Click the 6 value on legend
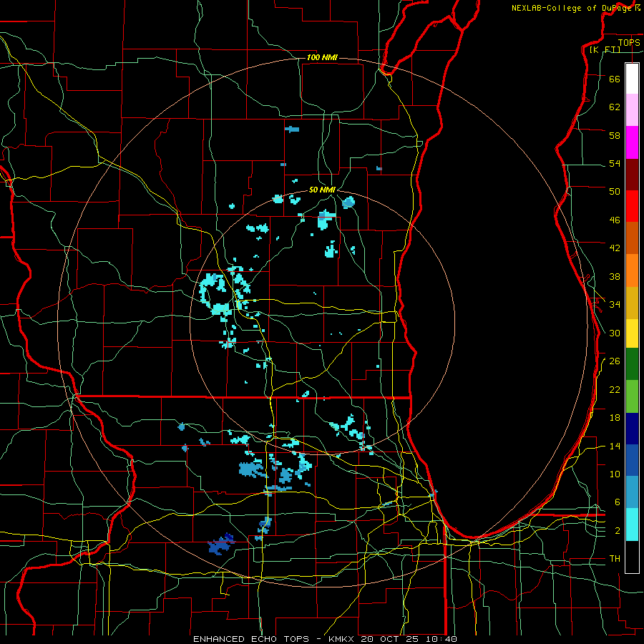644x644 pixels. 618,502
